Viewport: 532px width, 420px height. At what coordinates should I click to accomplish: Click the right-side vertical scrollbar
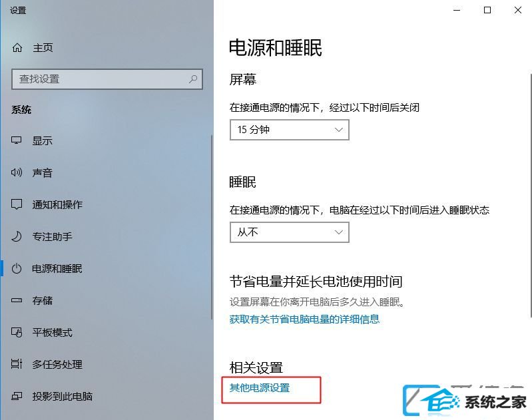(x=530, y=195)
